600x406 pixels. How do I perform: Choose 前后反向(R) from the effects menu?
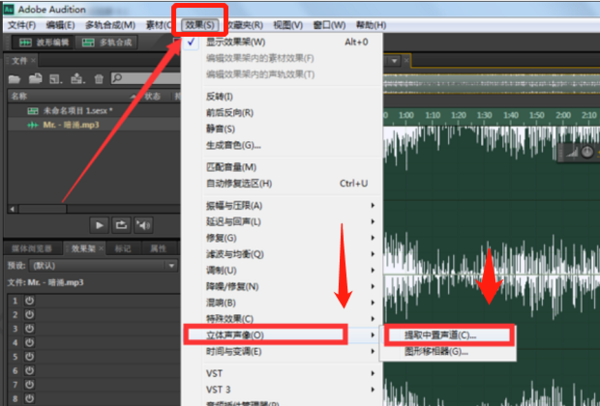(282, 113)
